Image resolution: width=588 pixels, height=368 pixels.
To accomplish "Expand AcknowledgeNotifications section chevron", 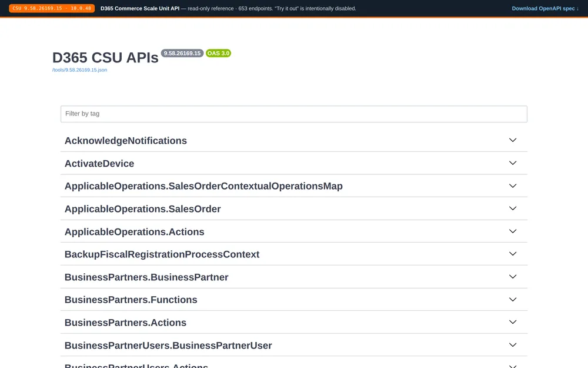I will (513, 140).
